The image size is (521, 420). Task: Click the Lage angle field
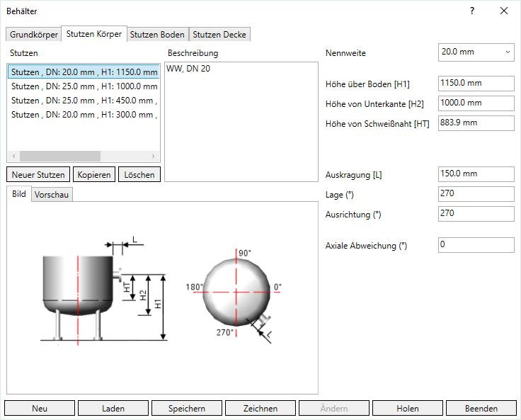pos(476,194)
